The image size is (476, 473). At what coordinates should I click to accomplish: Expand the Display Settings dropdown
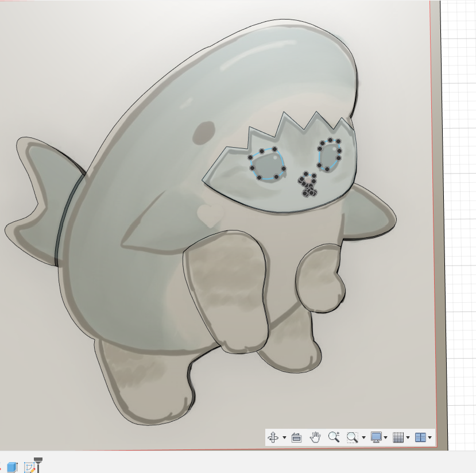coord(385,437)
